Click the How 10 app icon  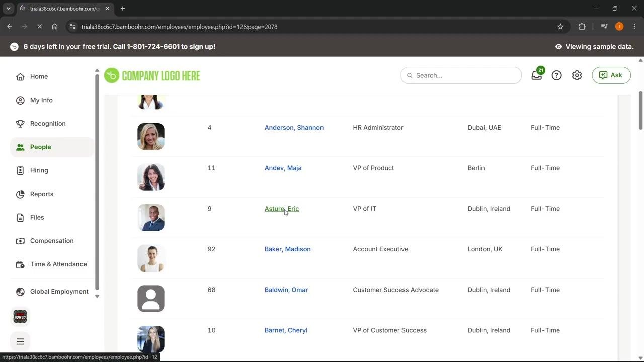[x=20, y=317]
